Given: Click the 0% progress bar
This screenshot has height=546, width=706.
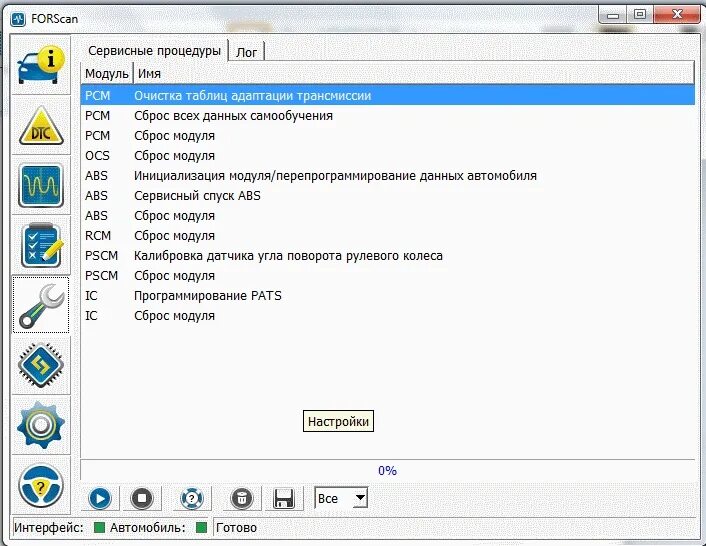Looking at the screenshot, I should (x=388, y=471).
